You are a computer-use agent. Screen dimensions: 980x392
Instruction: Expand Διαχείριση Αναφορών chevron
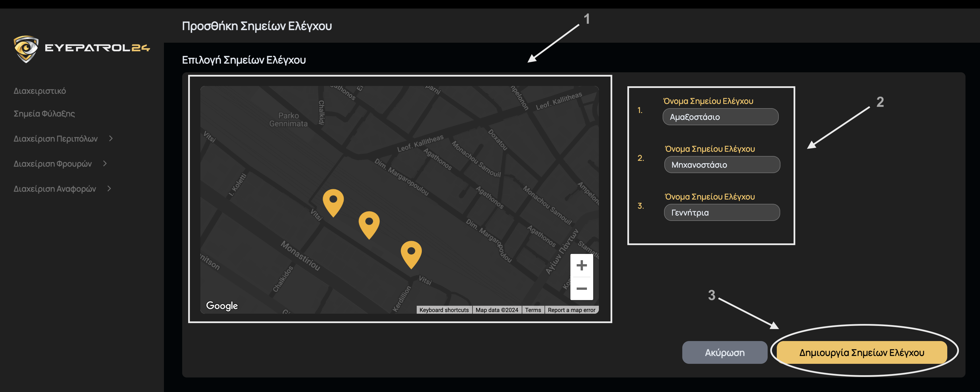[109, 189]
